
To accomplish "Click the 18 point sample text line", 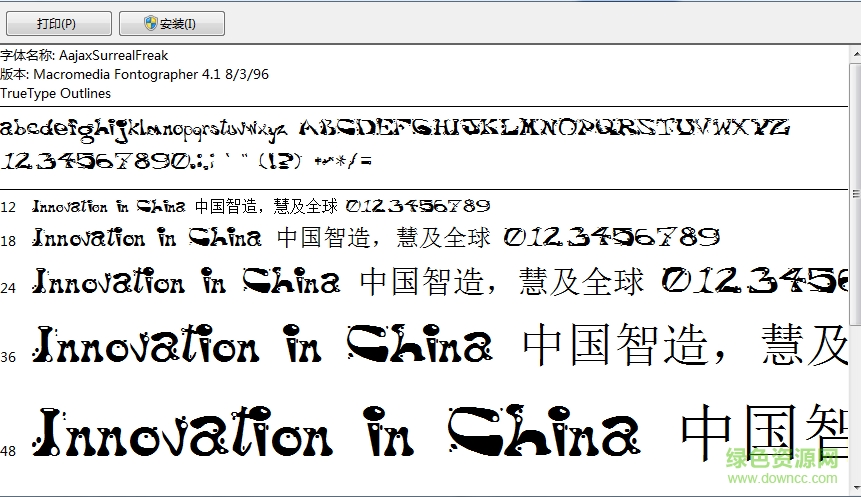I will [375, 238].
